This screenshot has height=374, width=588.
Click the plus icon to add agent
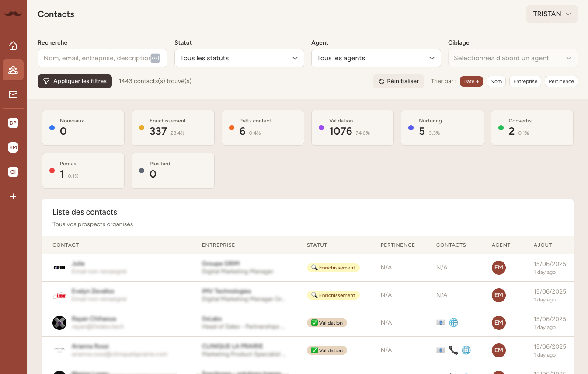pyautogui.click(x=13, y=197)
